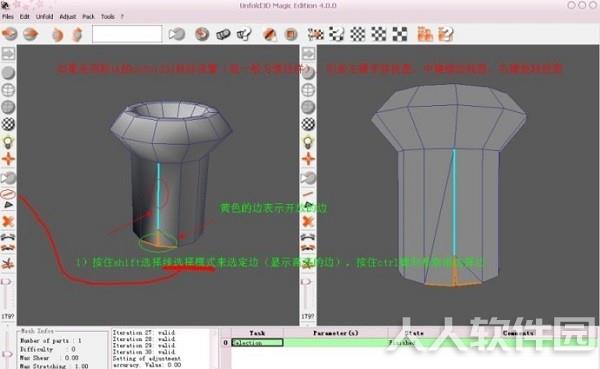Click the orange splash icon in left toolbar

8,264
